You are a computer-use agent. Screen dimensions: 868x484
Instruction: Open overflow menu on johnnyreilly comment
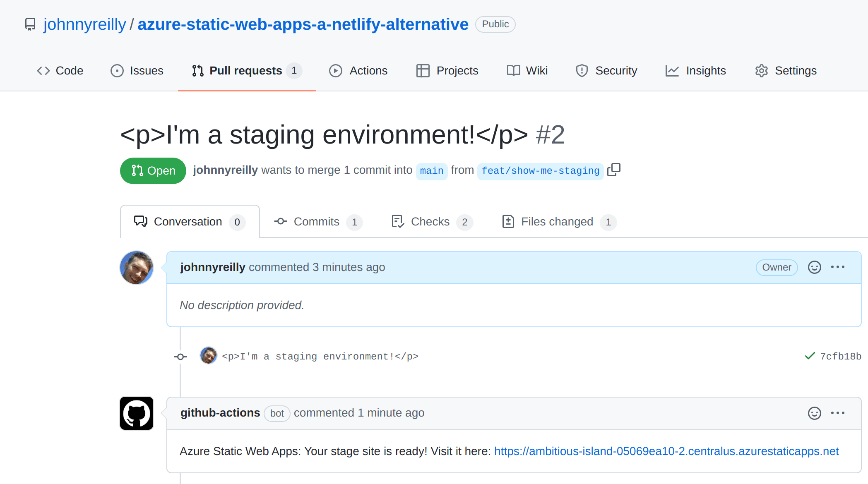[838, 266]
